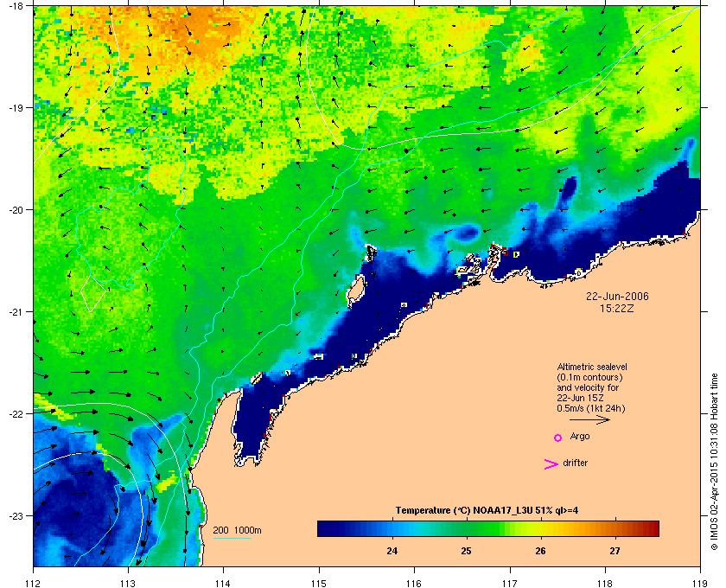Click the white diamond contour near 112.6E, 20.8S
Viewport: 726px width, 588px height.
pyautogui.click(x=92, y=293)
